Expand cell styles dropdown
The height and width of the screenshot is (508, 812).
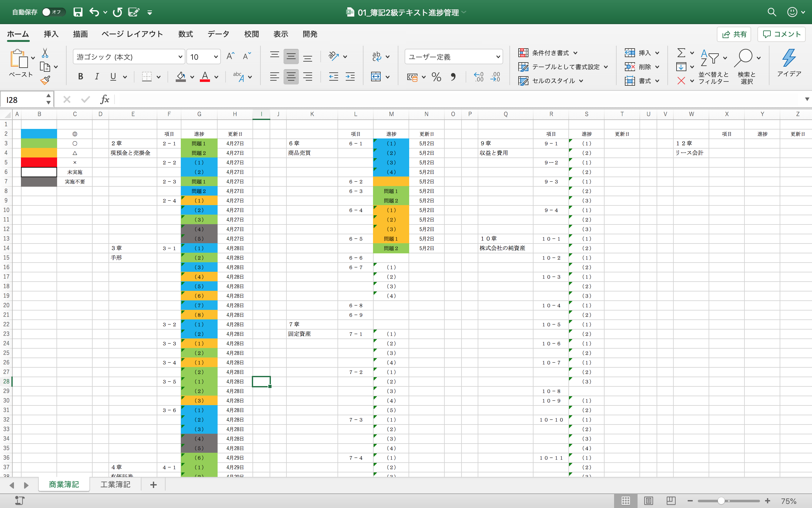(581, 81)
